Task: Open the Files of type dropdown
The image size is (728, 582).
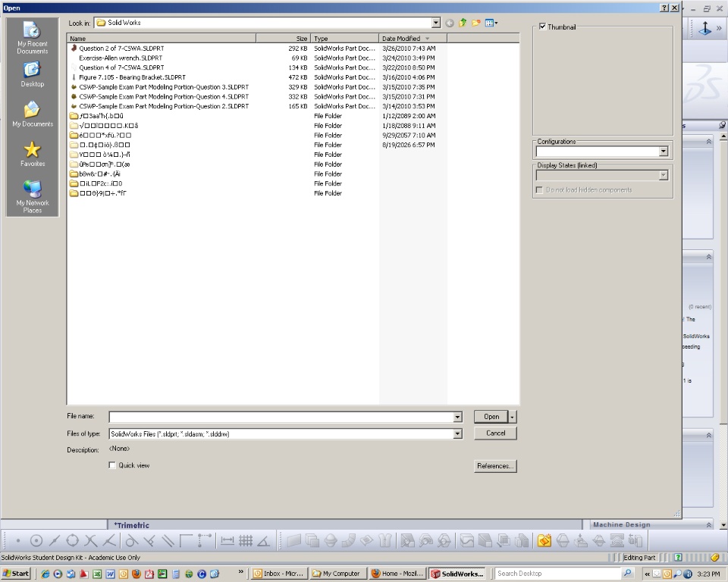Action: (457, 434)
